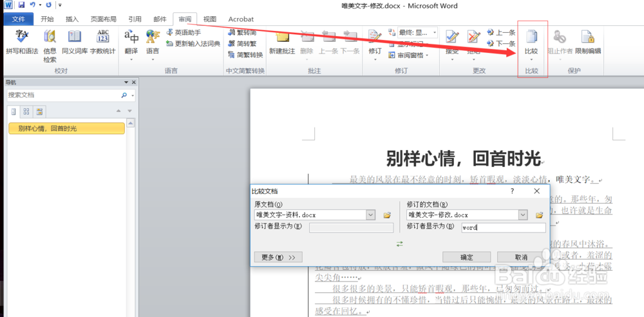644x317 pixels.
Task: Open Simplified/Traditional conversion (简繁转换)
Action: click(x=245, y=55)
